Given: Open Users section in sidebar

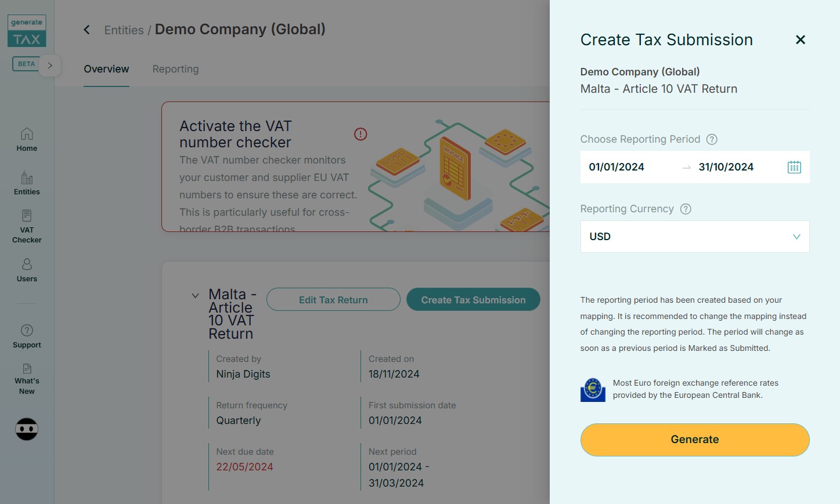Looking at the screenshot, I should tap(27, 270).
